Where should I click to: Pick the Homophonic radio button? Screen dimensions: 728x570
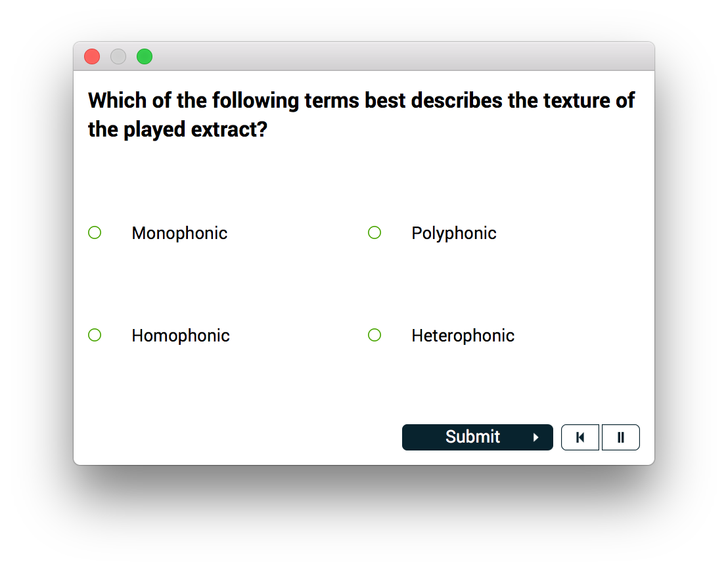click(x=95, y=335)
